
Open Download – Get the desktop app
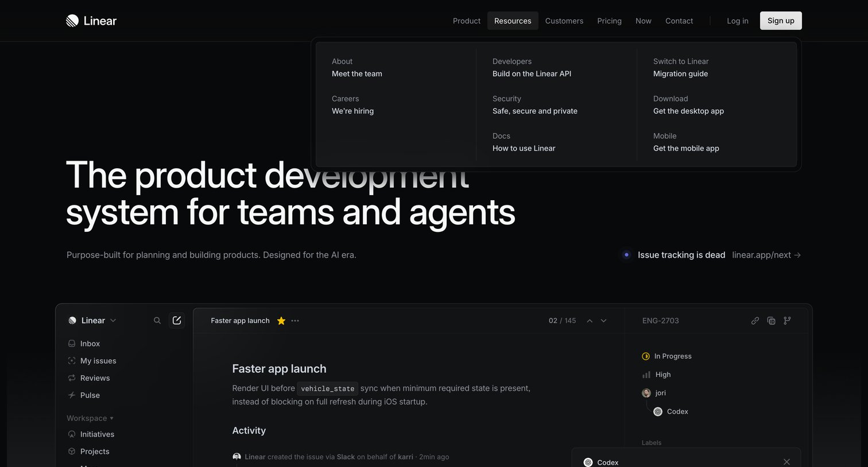tap(688, 105)
